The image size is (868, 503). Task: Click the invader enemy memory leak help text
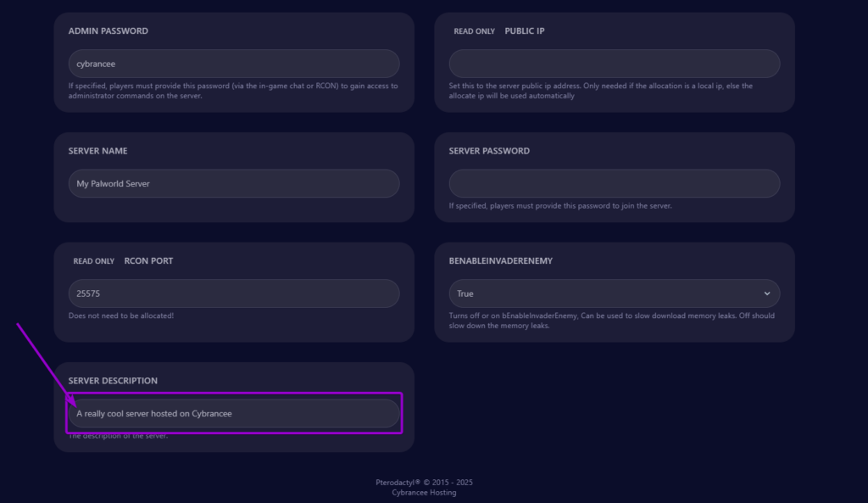(x=612, y=321)
